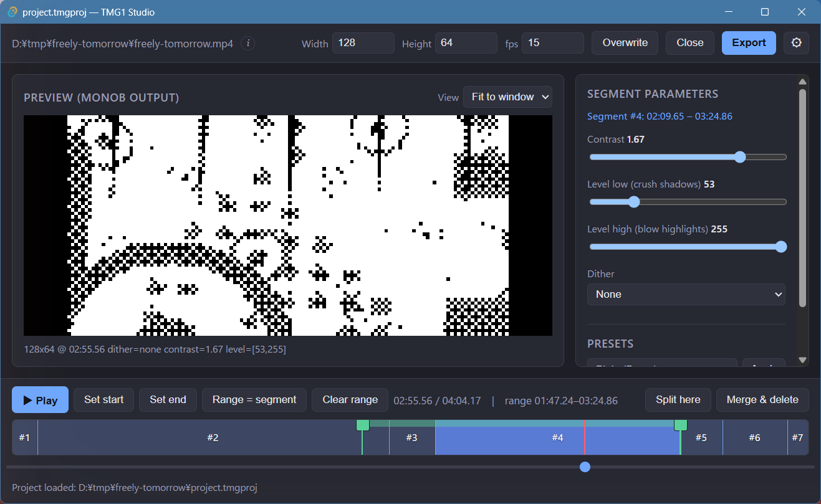Click the Level high slider handle
The width and height of the screenshot is (821, 504).
tap(781, 247)
